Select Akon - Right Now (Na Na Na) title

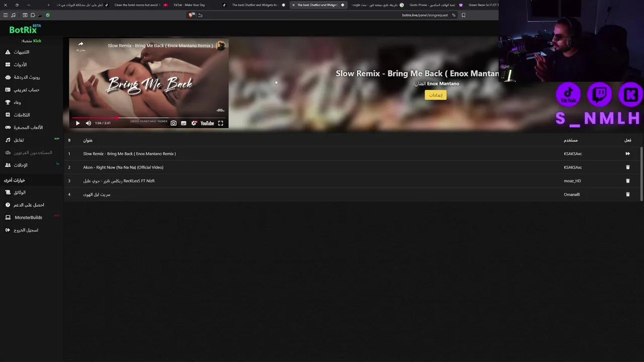click(x=123, y=167)
